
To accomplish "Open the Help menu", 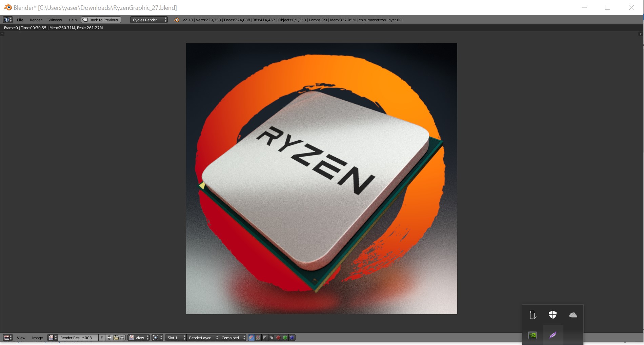I will (x=73, y=20).
